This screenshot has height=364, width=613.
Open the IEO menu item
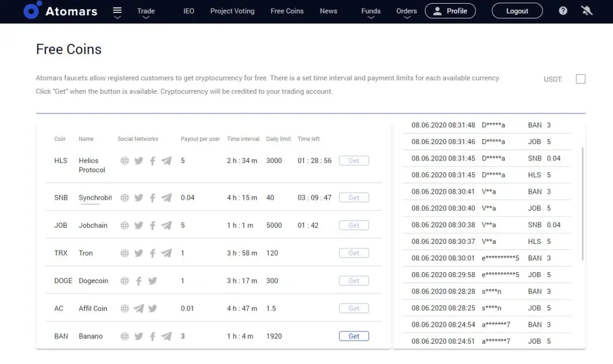(189, 11)
